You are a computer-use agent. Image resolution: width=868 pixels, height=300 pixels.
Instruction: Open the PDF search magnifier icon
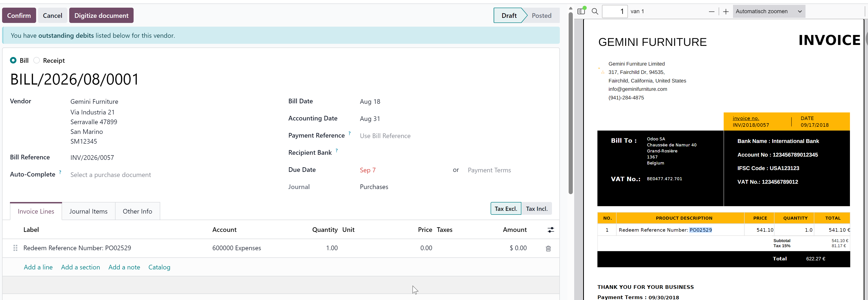pyautogui.click(x=595, y=11)
